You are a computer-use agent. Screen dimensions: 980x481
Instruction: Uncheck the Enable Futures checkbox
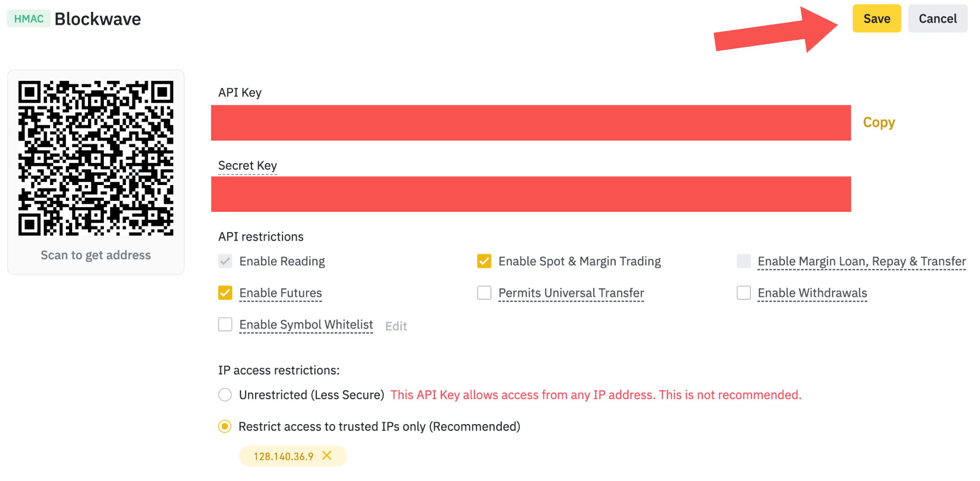point(225,293)
